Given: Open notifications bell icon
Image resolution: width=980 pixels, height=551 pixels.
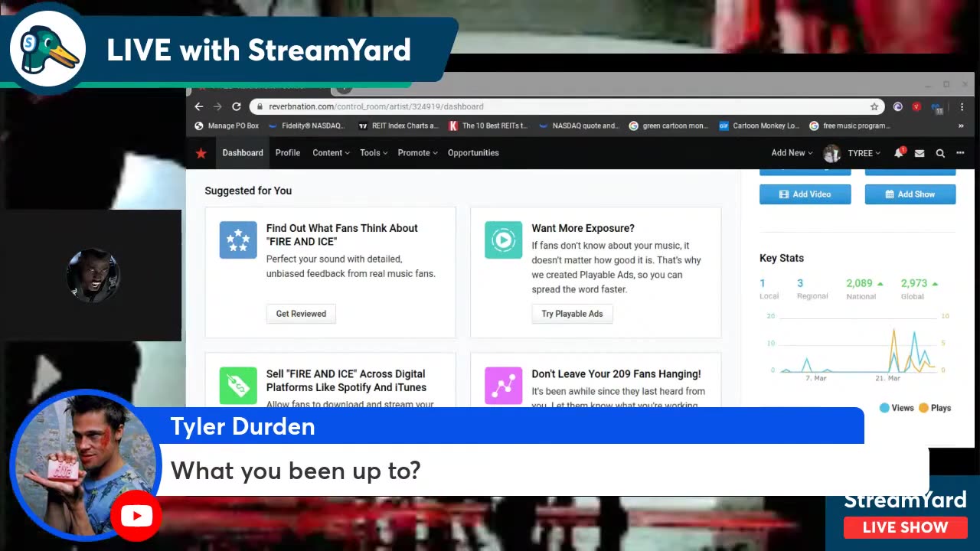Looking at the screenshot, I should click(899, 153).
